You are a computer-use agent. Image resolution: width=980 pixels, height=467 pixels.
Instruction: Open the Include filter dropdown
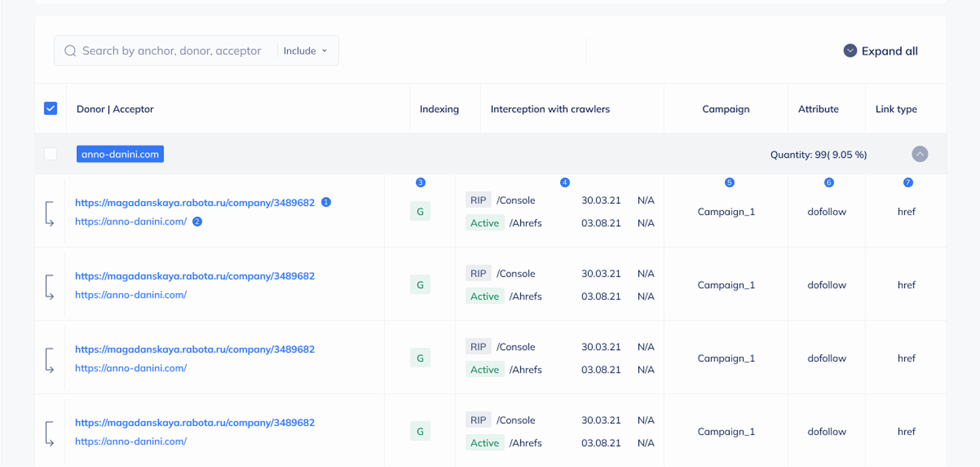(x=305, y=51)
